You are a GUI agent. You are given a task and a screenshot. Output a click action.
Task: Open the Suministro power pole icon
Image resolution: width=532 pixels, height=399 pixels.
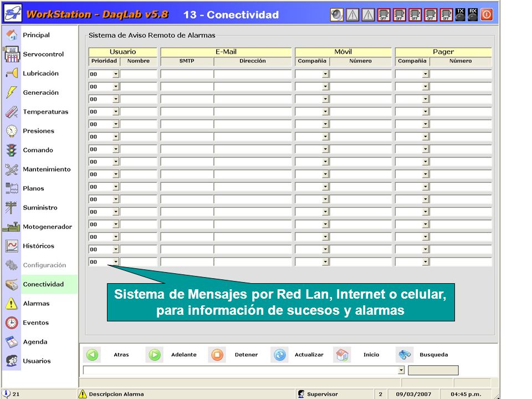pyautogui.click(x=11, y=207)
